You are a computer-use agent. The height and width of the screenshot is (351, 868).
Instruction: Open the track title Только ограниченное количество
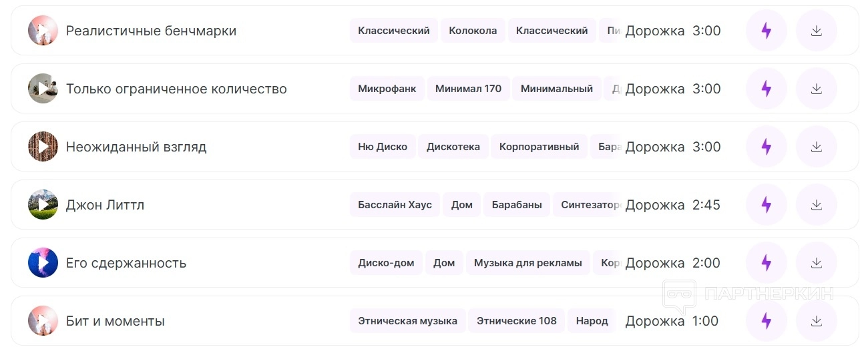(x=176, y=89)
